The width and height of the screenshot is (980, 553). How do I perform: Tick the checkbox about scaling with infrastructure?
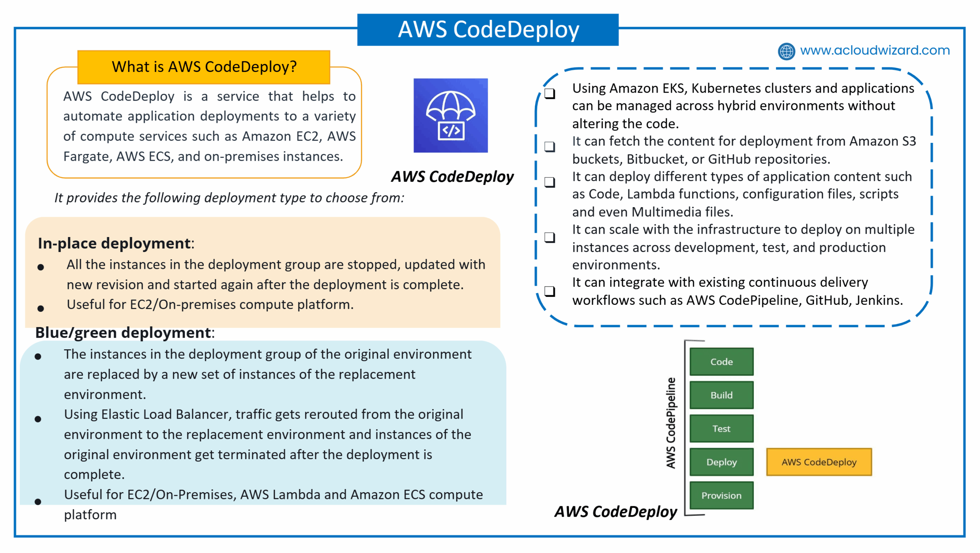(x=550, y=237)
